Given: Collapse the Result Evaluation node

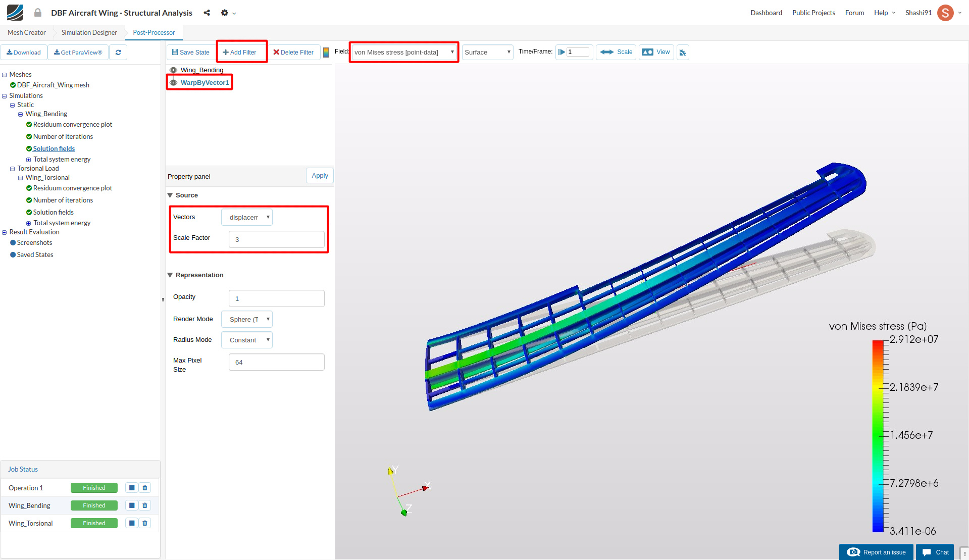Looking at the screenshot, I should 5,232.
